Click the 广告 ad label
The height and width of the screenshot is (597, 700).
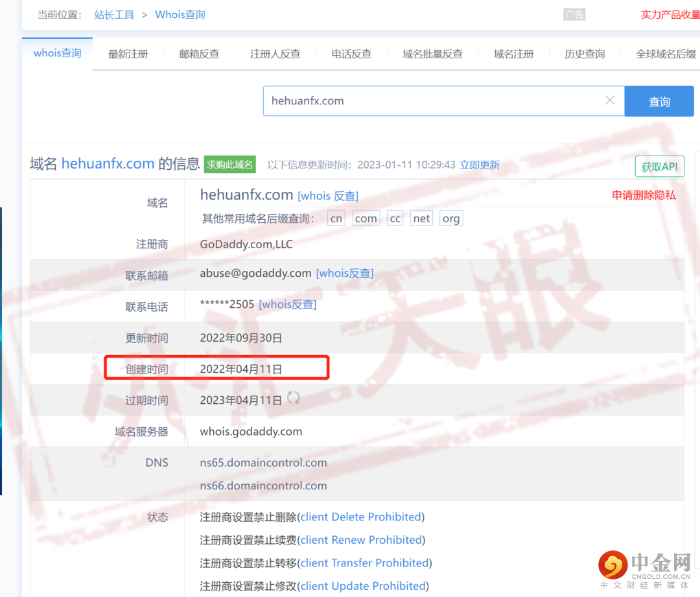click(574, 15)
